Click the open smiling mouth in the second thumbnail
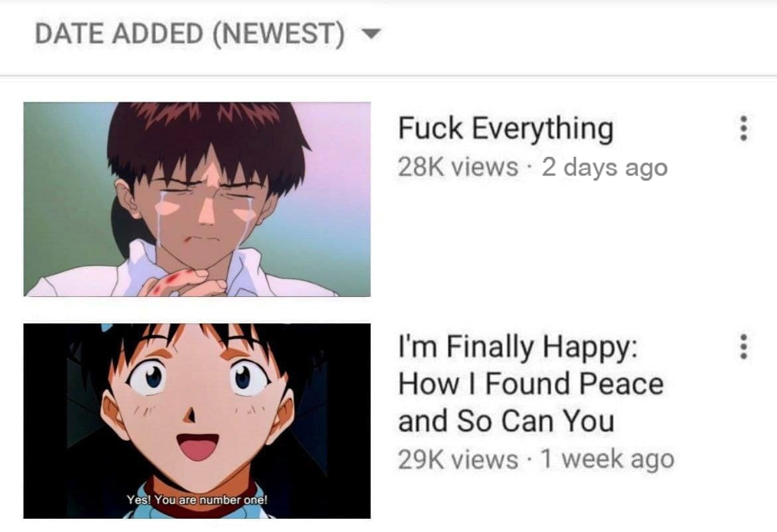 coord(198,446)
